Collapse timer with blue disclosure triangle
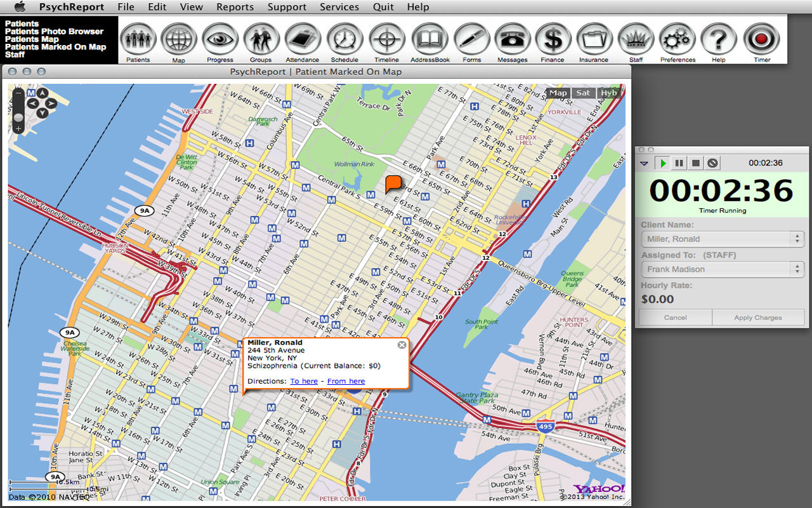 pyautogui.click(x=644, y=163)
